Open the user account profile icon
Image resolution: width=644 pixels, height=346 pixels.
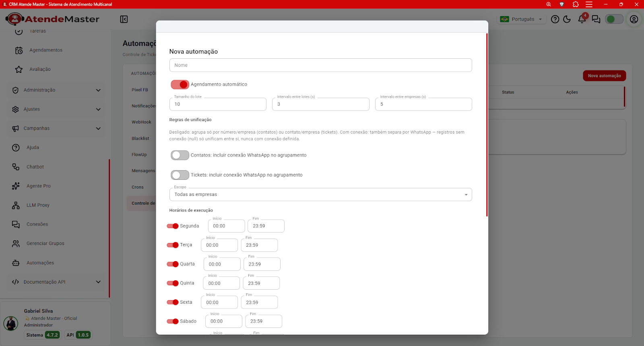pos(634,19)
